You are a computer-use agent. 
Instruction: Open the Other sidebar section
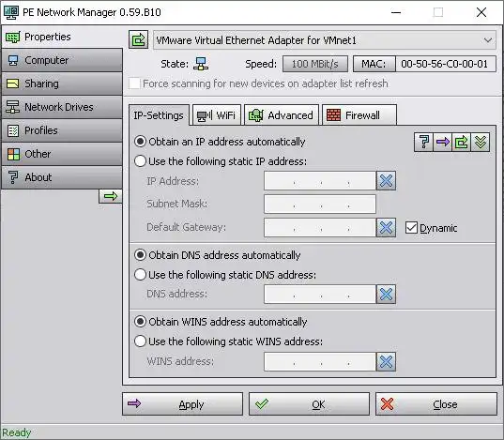pyautogui.click(x=62, y=154)
